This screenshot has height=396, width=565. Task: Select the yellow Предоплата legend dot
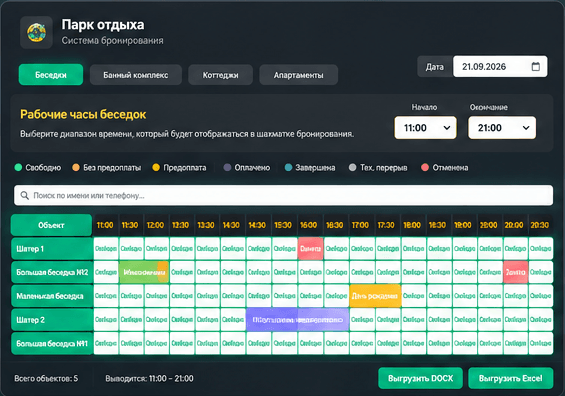(156, 167)
